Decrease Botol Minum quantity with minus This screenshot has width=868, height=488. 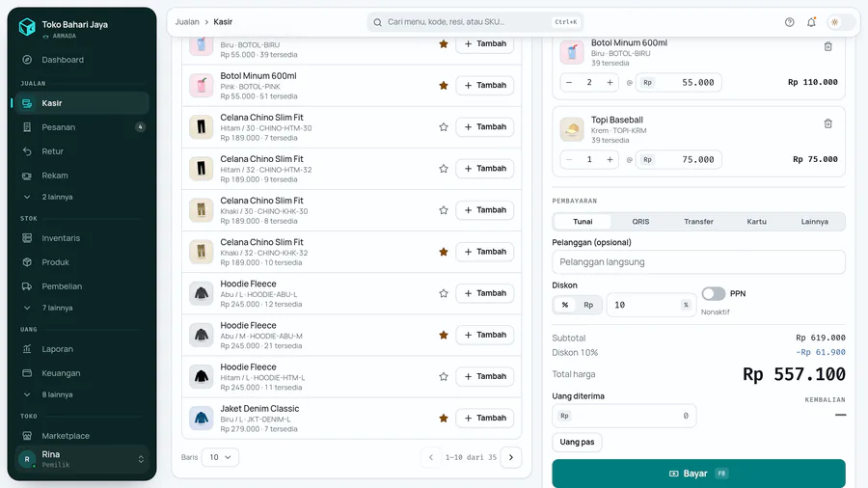click(569, 82)
